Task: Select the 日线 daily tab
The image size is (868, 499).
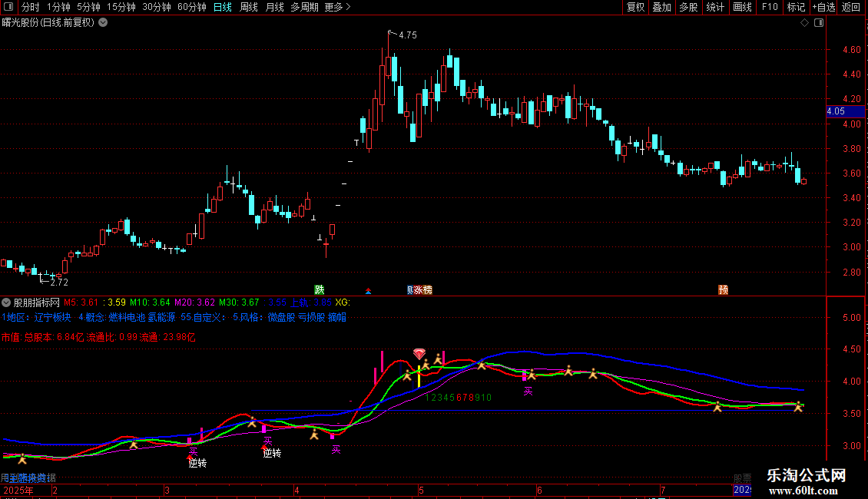Action: pyautogui.click(x=223, y=7)
